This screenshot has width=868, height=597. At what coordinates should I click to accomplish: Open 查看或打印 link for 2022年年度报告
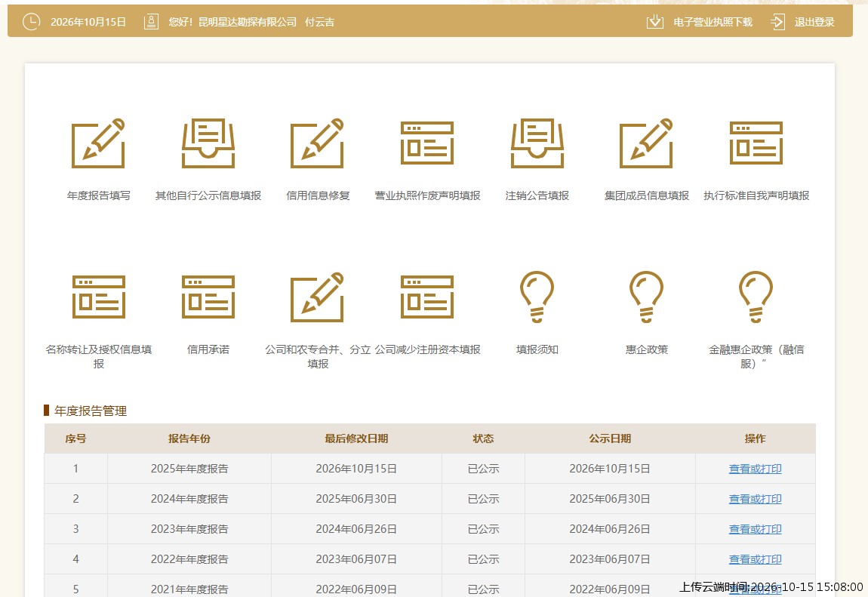coord(755,559)
